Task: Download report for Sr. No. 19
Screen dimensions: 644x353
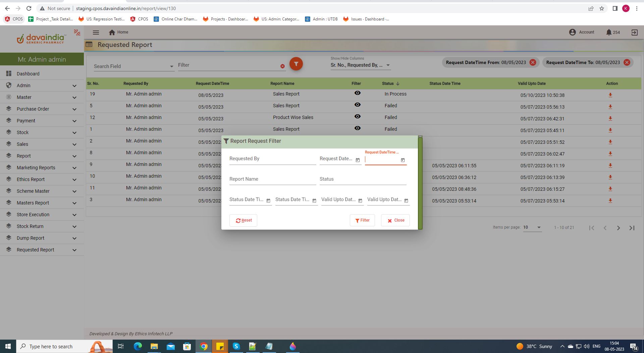Action: point(610,95)
